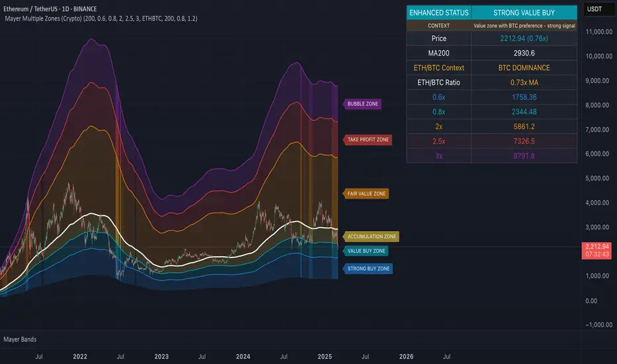617x364 pixels.
Task: Click the 2022 time axis label
Action: [80, 357]
